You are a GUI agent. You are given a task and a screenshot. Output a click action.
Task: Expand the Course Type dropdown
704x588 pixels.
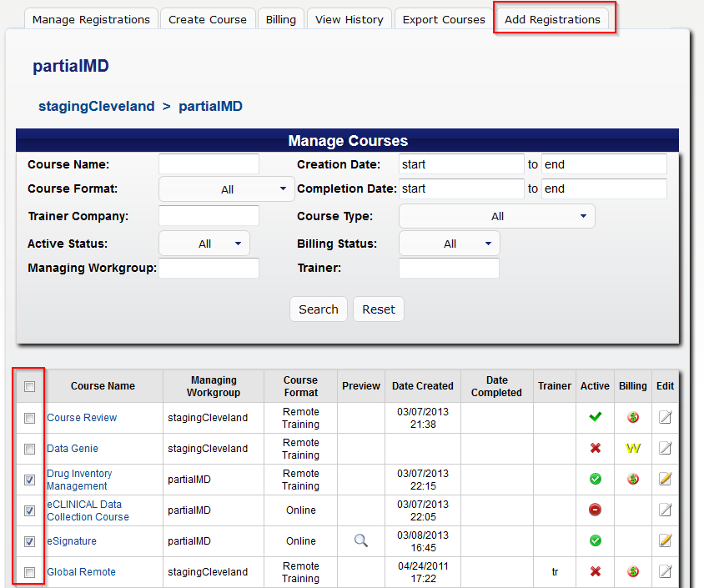(x=496, y=215)
